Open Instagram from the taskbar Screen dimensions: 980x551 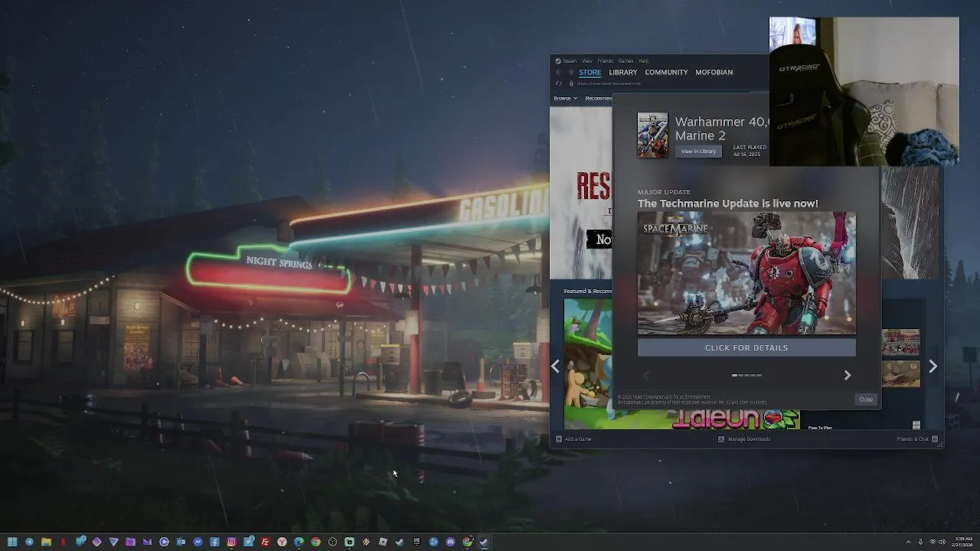coord(231,542)
